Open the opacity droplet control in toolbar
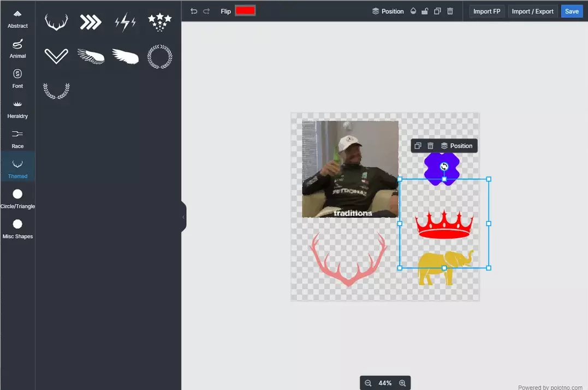Viewport: 588px width, 390px height. point(413,11)
